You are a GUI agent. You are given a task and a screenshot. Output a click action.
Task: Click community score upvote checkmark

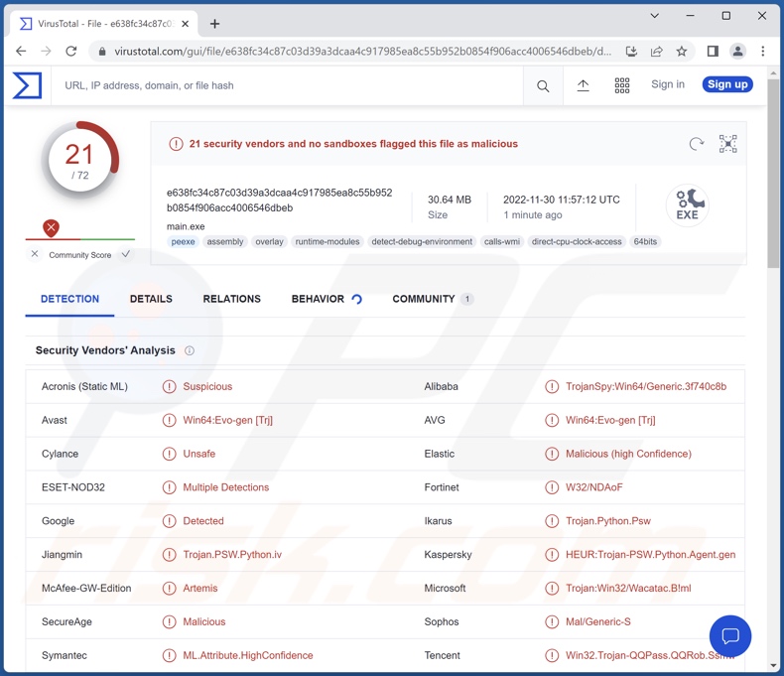point(126,254)
